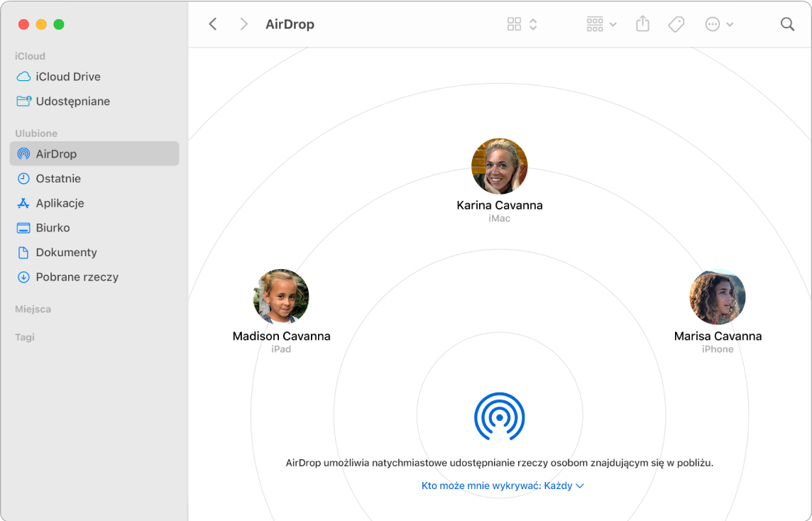Select Madison Cavanna's profile photo
The height and width of the screenshot is (521, 812).
[x=281, y=297]
